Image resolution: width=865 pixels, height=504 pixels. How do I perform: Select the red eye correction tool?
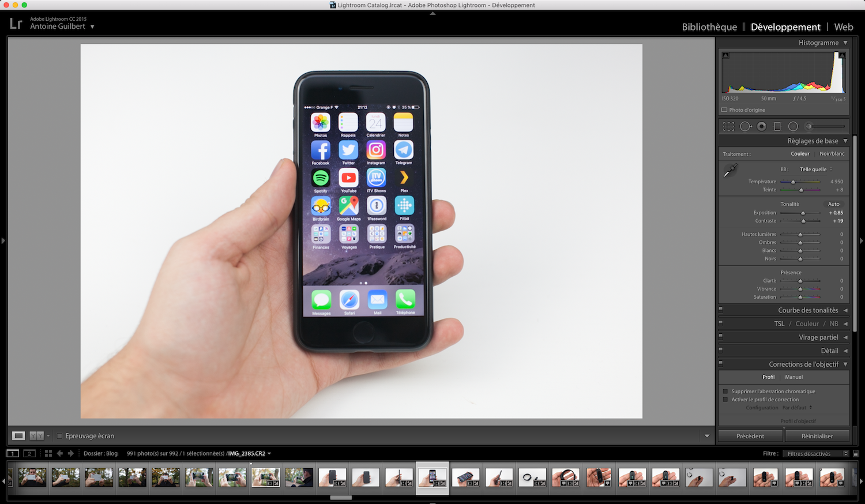(762, 126)
